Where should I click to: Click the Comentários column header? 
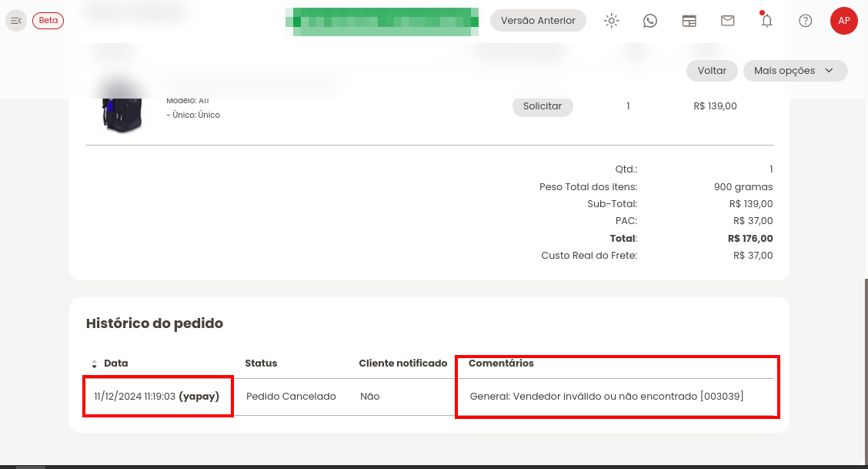501,363
